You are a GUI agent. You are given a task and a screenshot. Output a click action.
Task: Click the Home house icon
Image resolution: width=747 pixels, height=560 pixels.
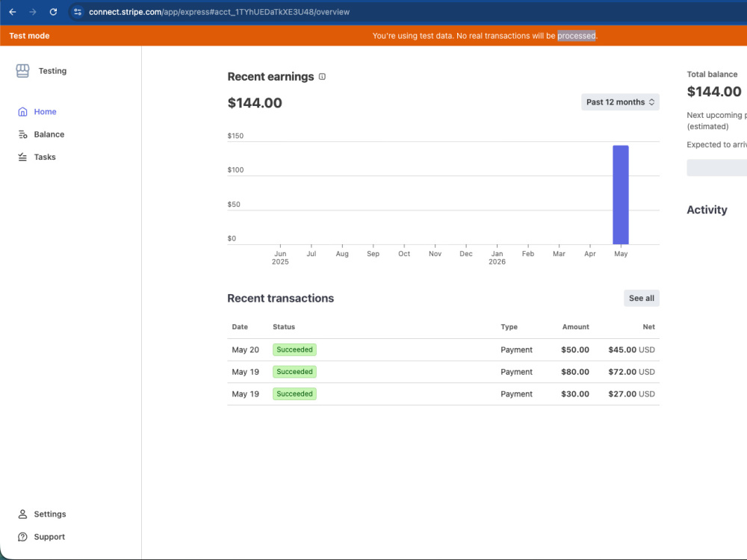[x=22, y=112]
